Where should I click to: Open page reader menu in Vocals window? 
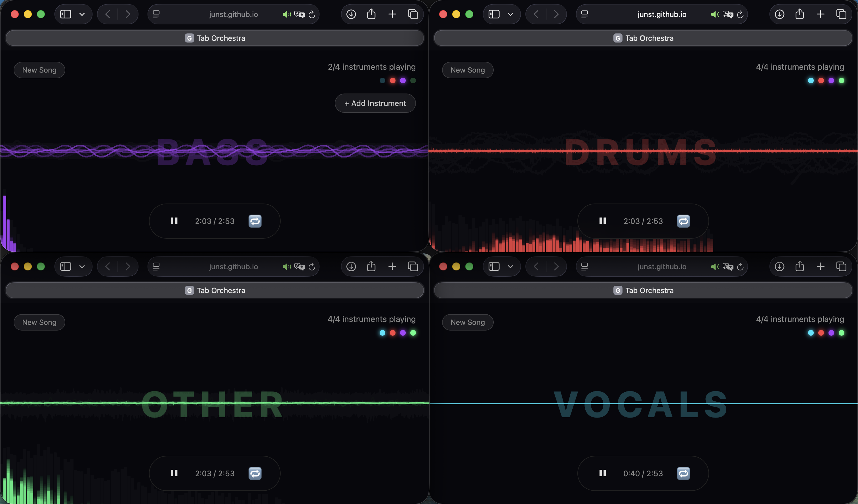(x=584, y=267)
